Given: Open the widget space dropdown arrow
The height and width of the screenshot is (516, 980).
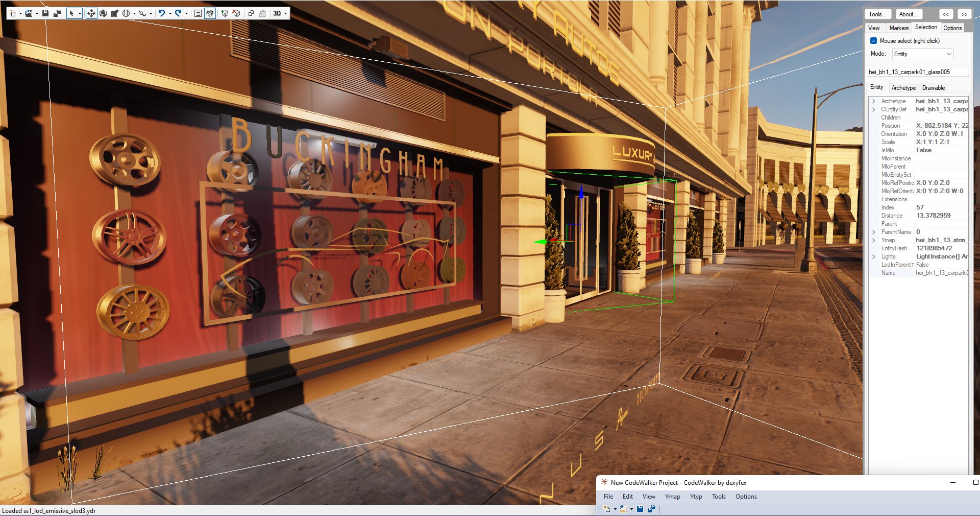Looking at the screenshot, I should tap(134, 14).
